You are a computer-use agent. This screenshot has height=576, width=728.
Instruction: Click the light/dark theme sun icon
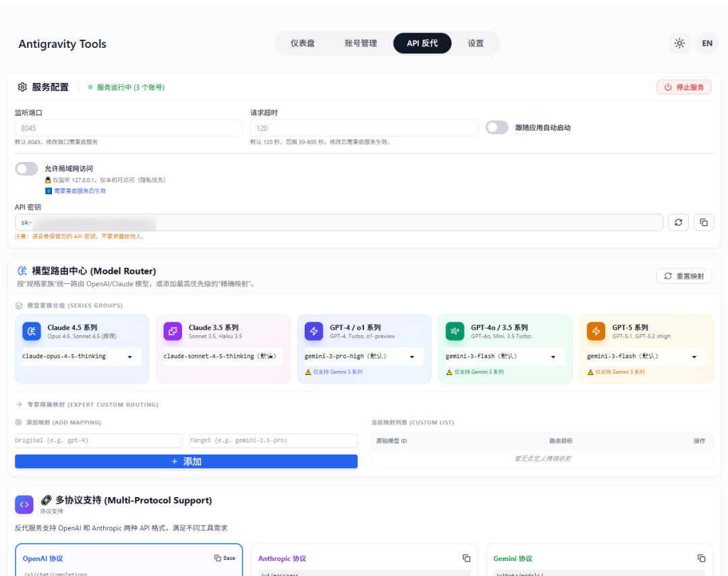coord(679,43)
